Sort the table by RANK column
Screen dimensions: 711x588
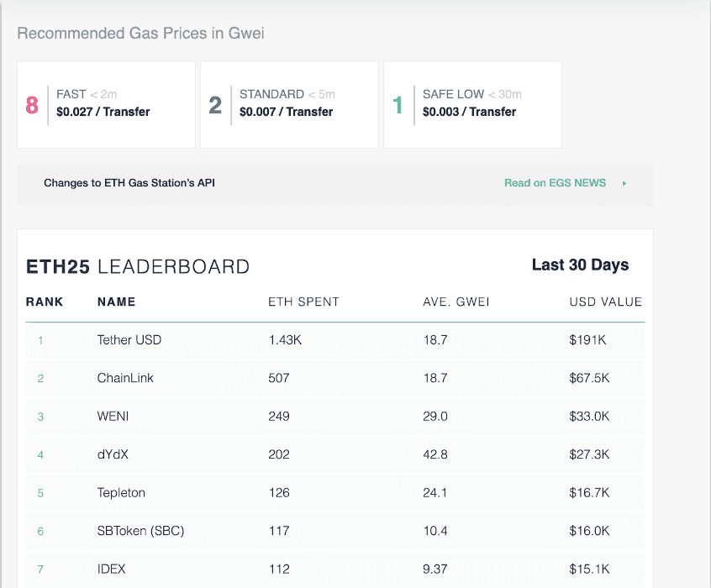point(44,302)
